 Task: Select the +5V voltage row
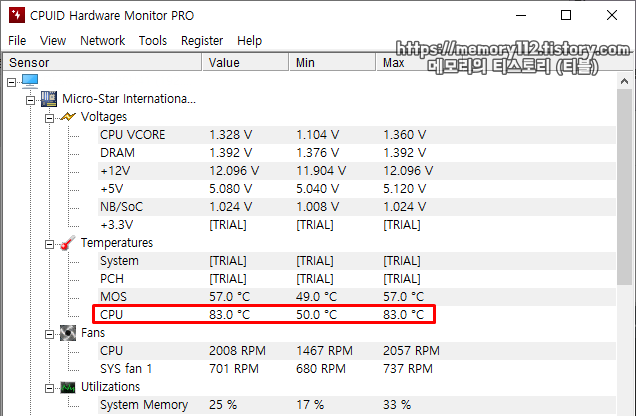tap(357, 189)
